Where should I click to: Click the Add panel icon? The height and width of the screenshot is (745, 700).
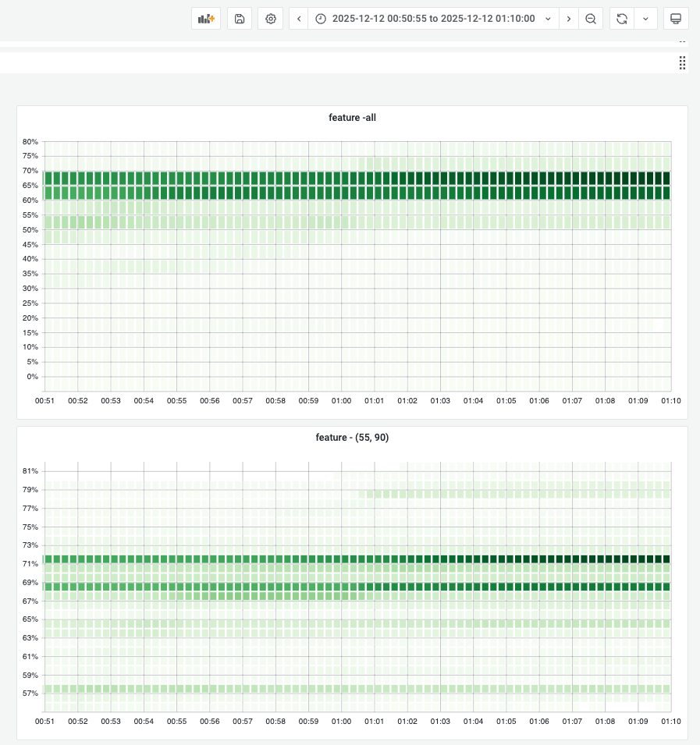coord(206,19)
